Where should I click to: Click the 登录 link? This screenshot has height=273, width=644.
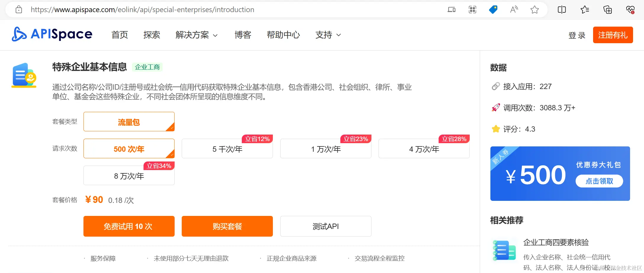tap(577, 35)
